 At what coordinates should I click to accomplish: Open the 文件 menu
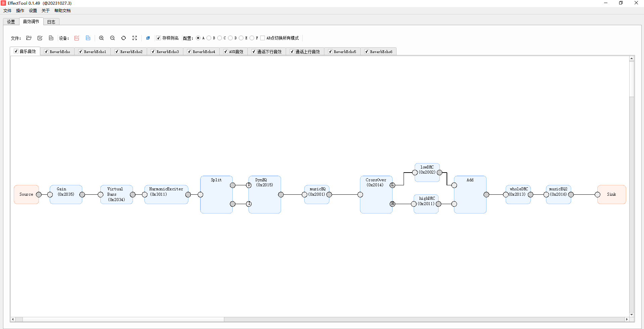coord(7,11)
